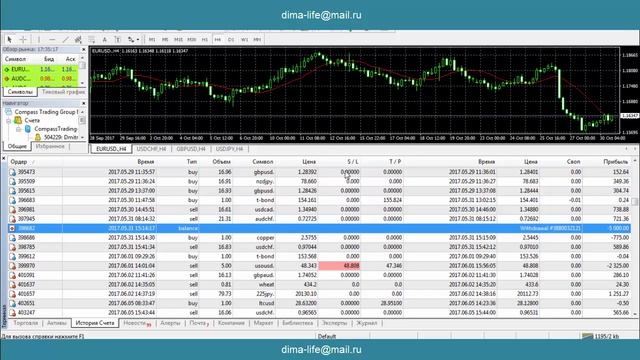
Task: Draw a vertical line on chart
Action: click(39, 40)
